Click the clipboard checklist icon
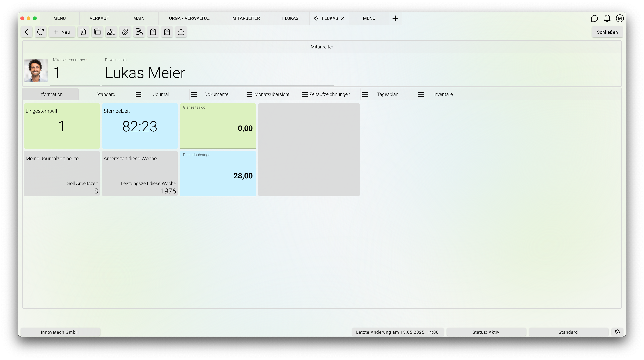The image size is (644, 360). 167,32
